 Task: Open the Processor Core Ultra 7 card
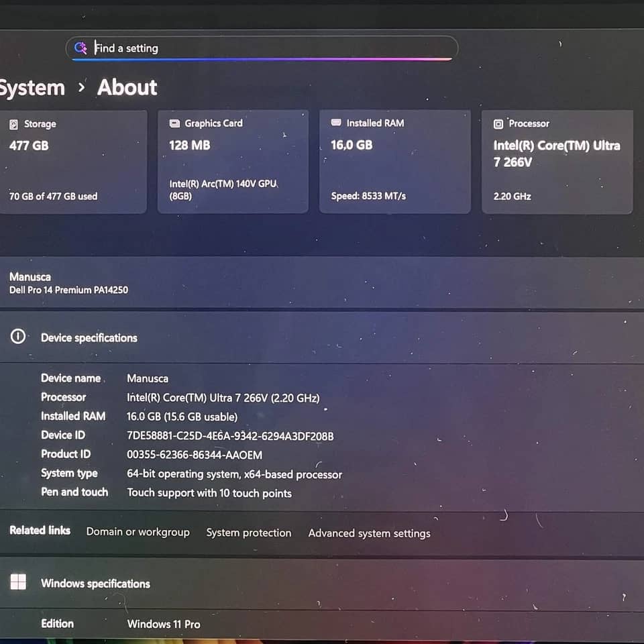click(x=557, y=162)
